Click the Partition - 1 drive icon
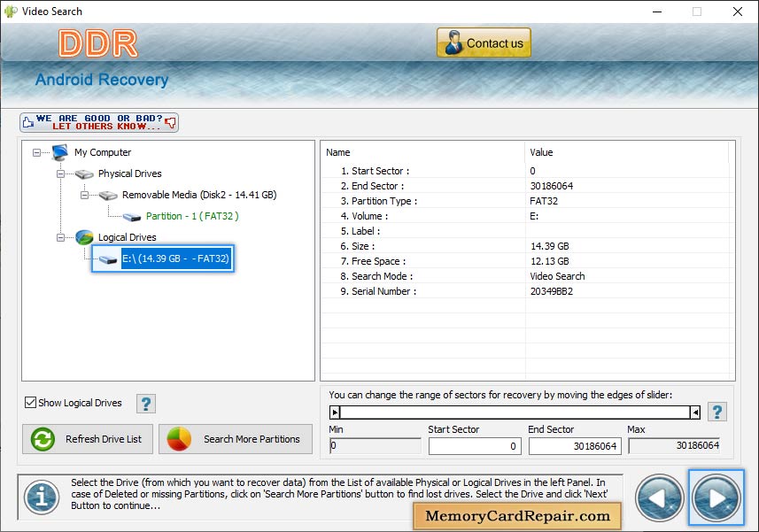 pyautogui.click(x=132, y=217)
